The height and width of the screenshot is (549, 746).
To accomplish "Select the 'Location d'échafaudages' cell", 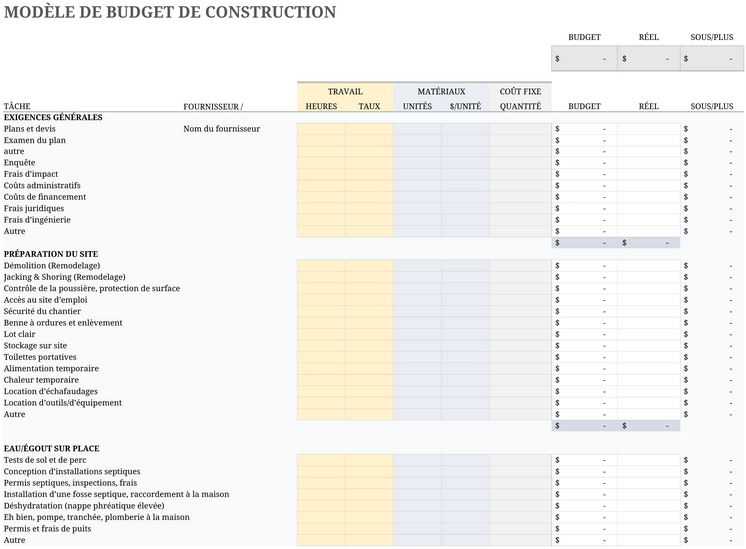I will [50, 391].
